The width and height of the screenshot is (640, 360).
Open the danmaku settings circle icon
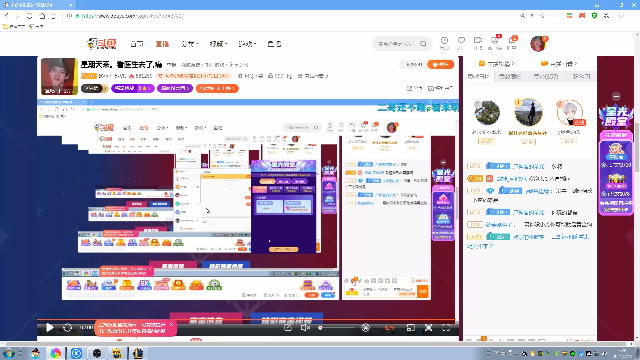(x=365, y=327)
